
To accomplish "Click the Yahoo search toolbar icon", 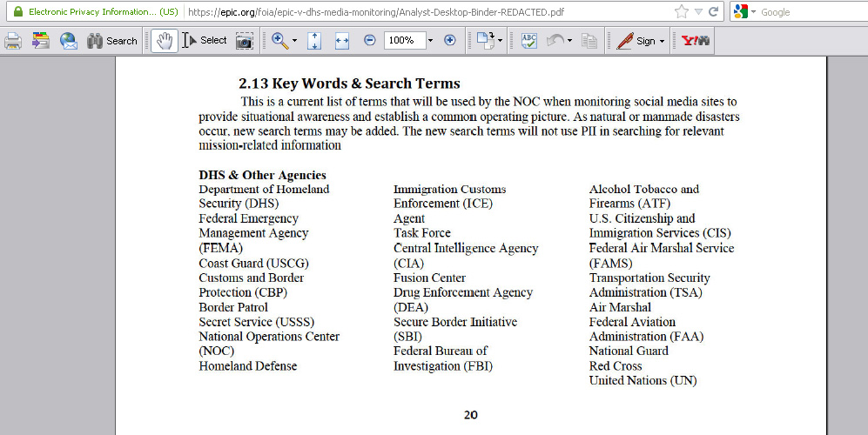I will pos(696,41).
